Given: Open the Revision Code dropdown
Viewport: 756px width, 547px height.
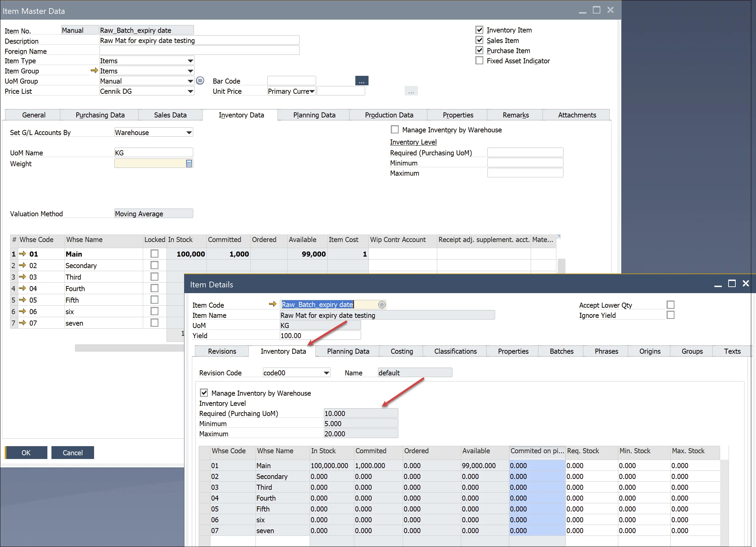Looking at the screenshot, I should pyautogui.click(x=326, y=373).
